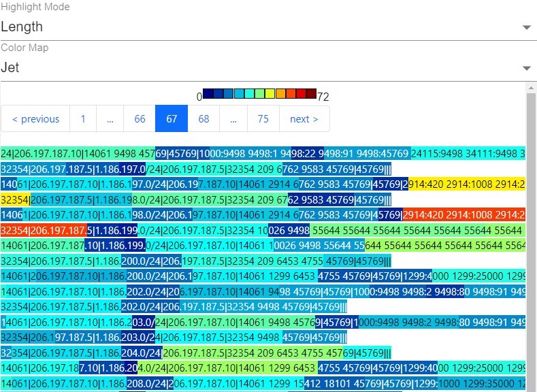Open the Color Map dropdown showing Jet
Image resolution: width=537 pixels, height=392 pixels.
[x=268, y=67]
